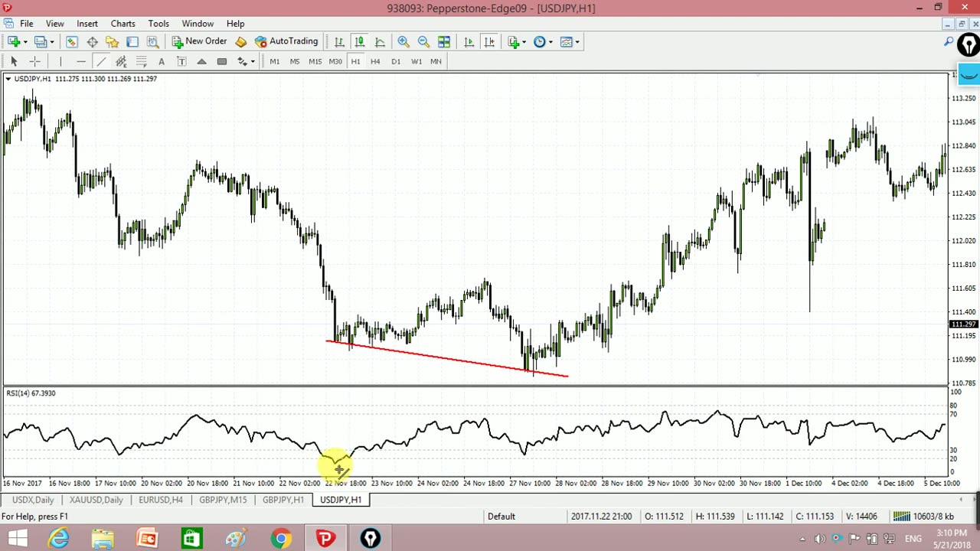The image size is (980, 551).
Task: Open the Indicators list icon
Action: [514, 41]
